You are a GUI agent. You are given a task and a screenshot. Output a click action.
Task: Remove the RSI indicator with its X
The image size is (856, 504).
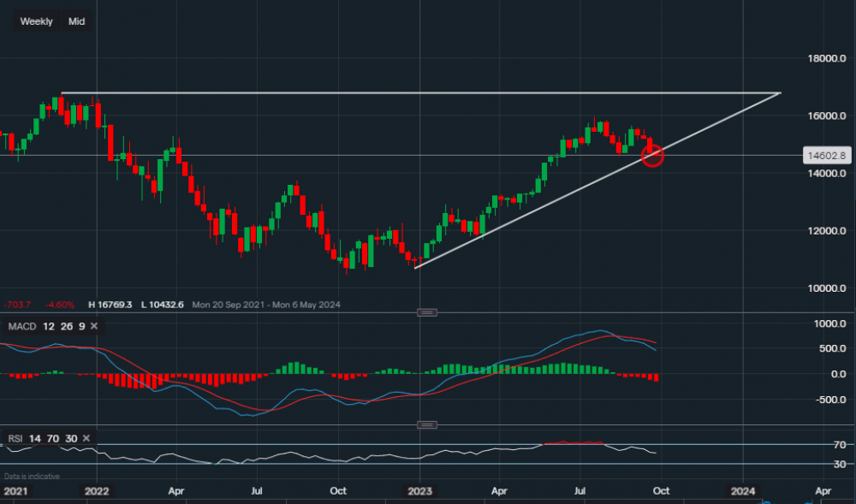[x=86, y=438]
